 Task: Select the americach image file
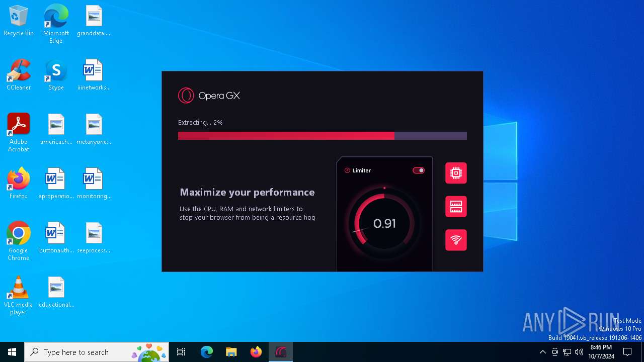click(x=56, y=130)
